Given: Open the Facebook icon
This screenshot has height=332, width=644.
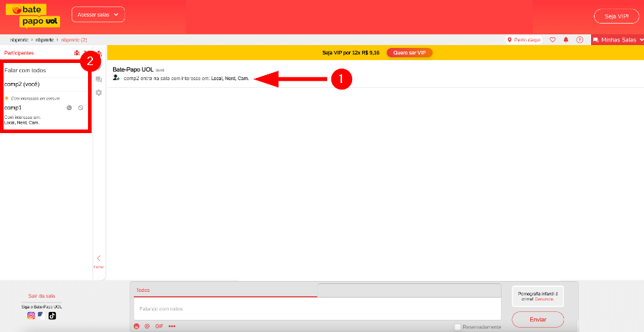Looking at the screenshot, I should coord(41,316).
